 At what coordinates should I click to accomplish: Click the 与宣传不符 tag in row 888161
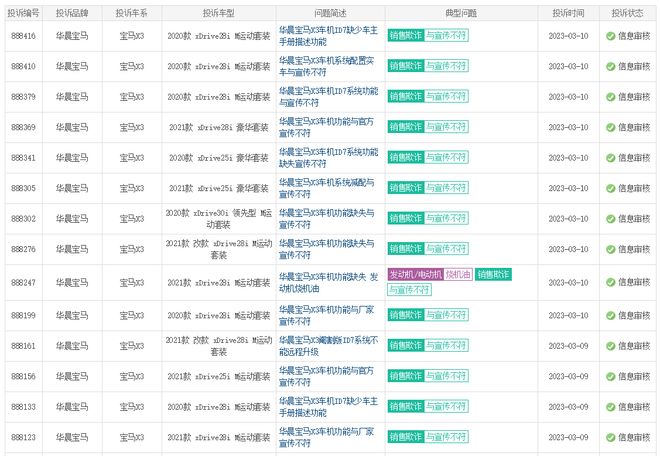(x=446, y=346)
